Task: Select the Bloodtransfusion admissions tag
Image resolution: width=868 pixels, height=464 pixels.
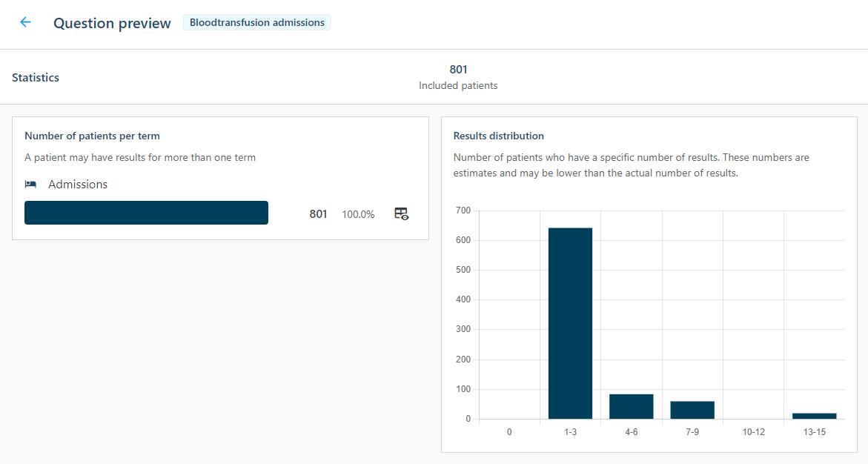Action: click(x=256, y=22)
